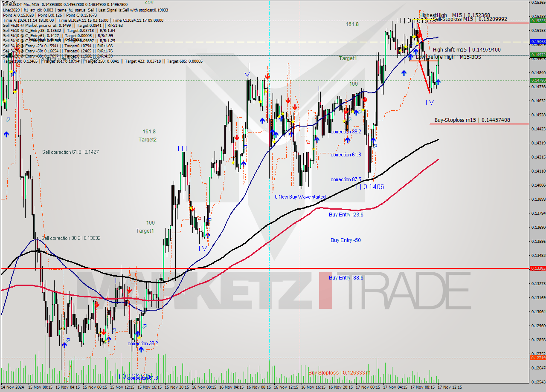The image size is (546, 392).
Task: Click the '| | | 0.1406' wave label
Action: [369, 187]
